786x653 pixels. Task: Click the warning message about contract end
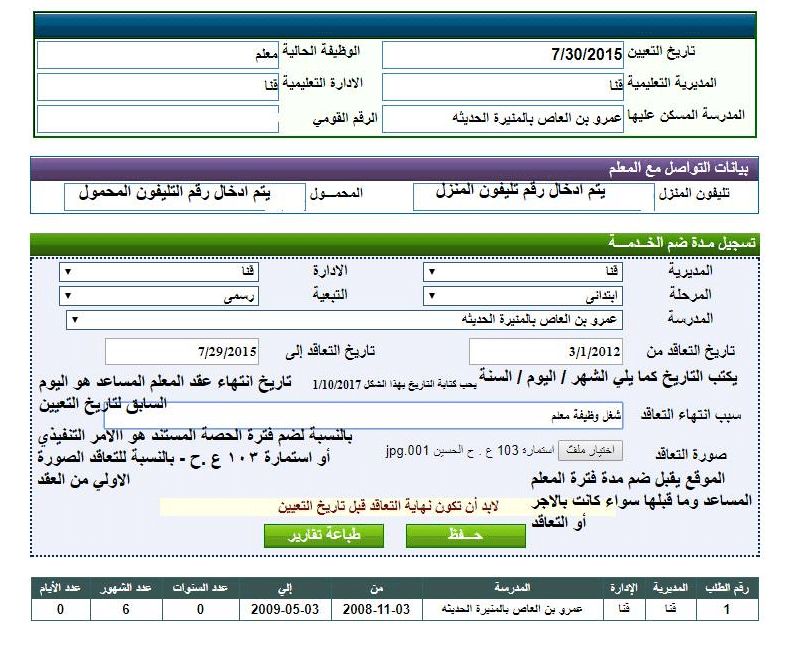[388, 507]
